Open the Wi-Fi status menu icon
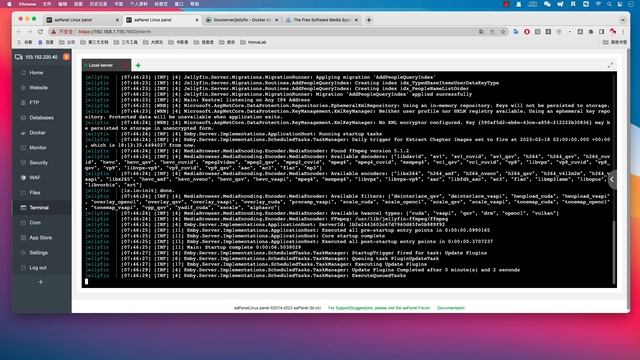The width and height of the screenshot is (640, 360). tap(598, 4)
